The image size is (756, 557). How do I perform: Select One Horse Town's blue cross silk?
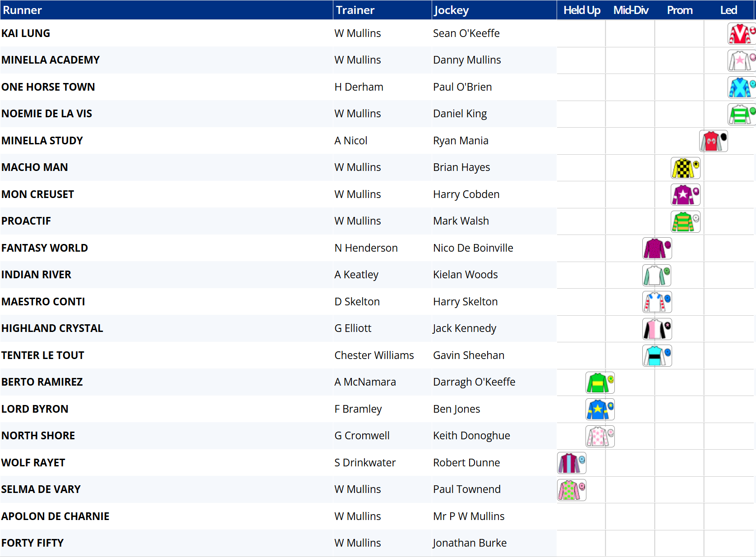click(x=741, y=87)
